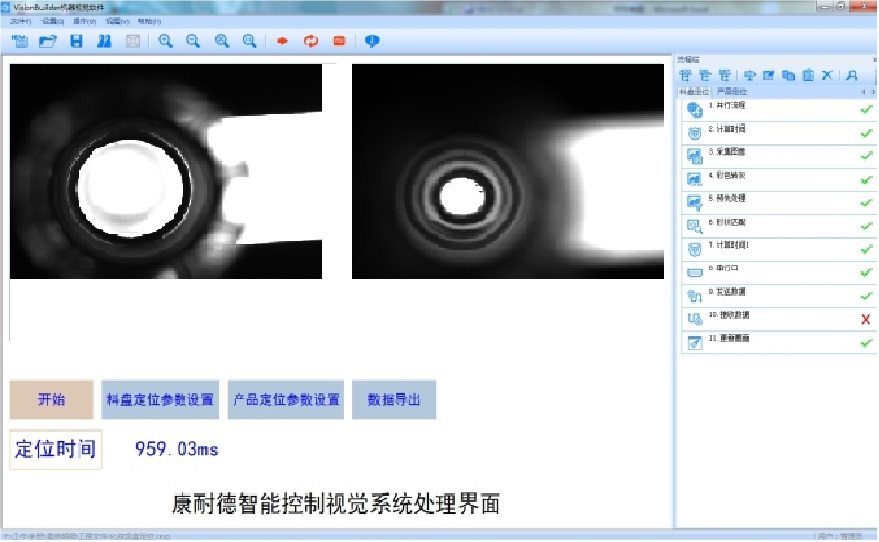This screenshot has height=542, width=879.
Task: Stop execution with the red square icon
Action: 339,42
